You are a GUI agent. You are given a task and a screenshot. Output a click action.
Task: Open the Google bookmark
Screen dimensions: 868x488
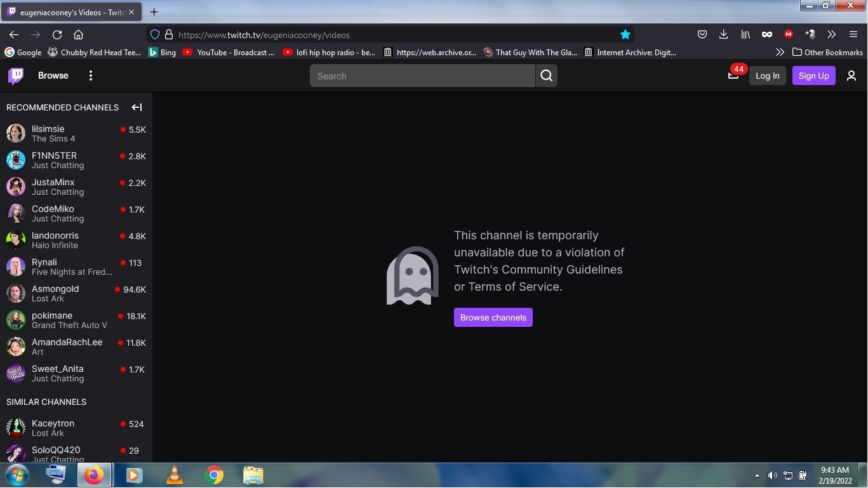pos(23,52)
